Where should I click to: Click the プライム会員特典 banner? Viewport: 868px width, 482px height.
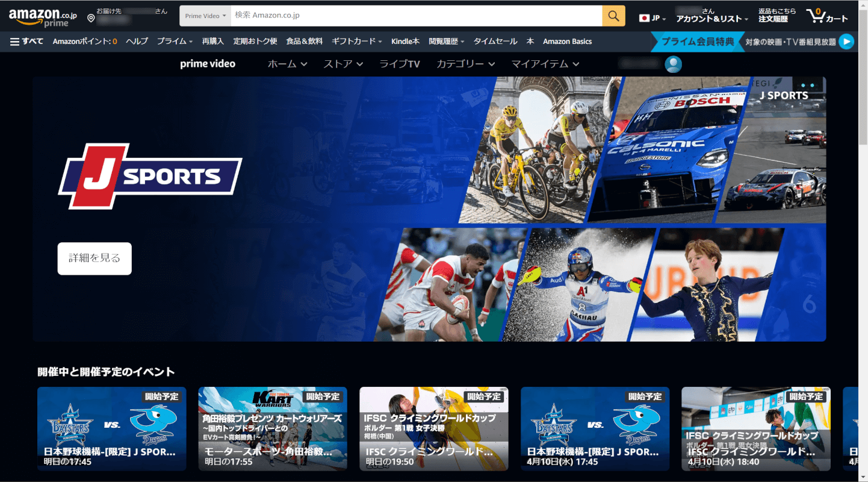coord(698,42)
